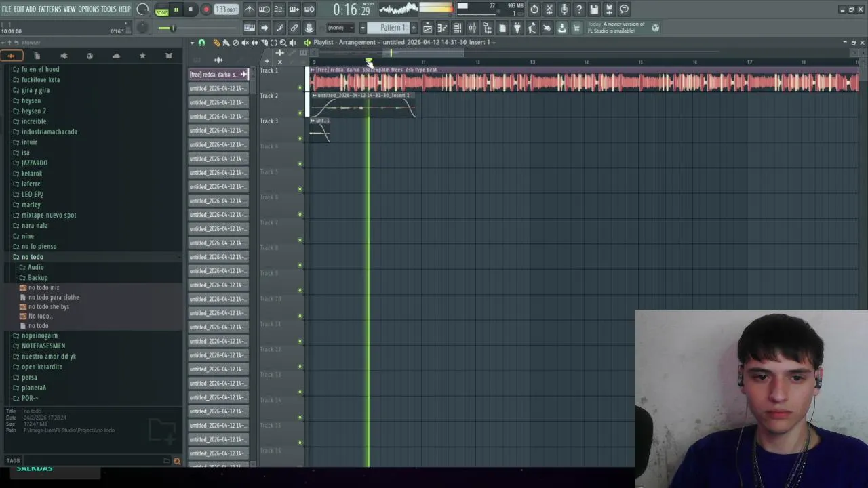
Task: Open the Playlist menu arrow
Action: coord(193,42)
